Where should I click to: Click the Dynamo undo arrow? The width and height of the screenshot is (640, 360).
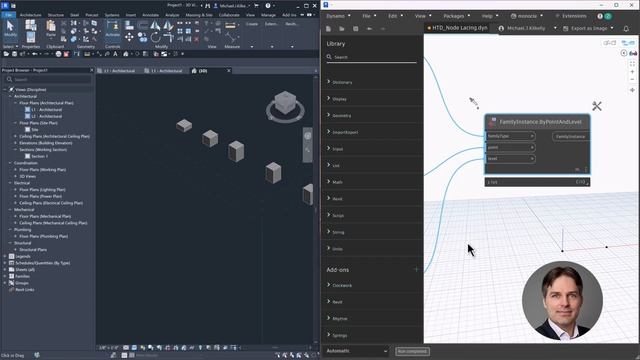369,29
